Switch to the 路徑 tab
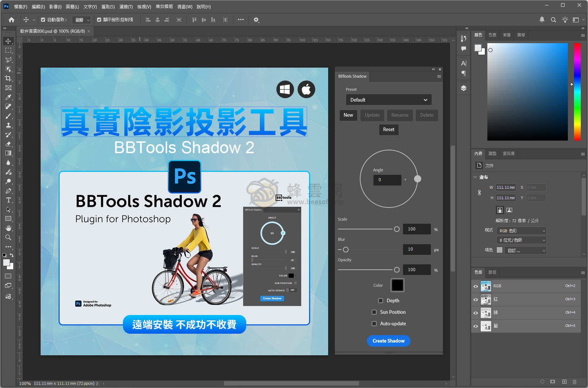The image size is (588, 388). pos(492,272)
